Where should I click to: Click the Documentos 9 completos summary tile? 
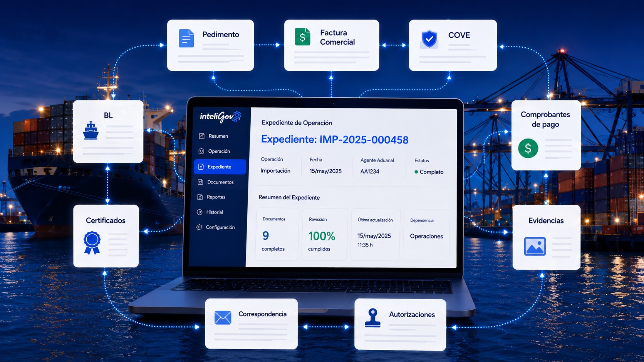click(x=277, y=234)
